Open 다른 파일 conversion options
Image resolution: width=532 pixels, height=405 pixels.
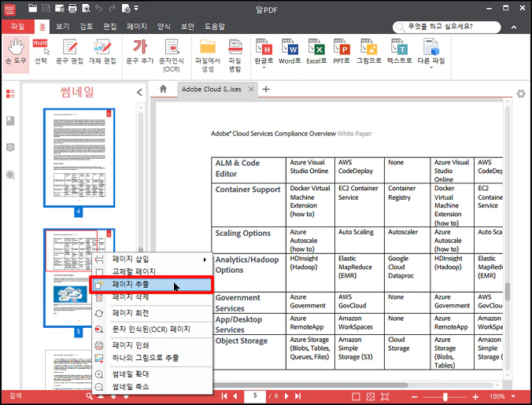[431, 52]
